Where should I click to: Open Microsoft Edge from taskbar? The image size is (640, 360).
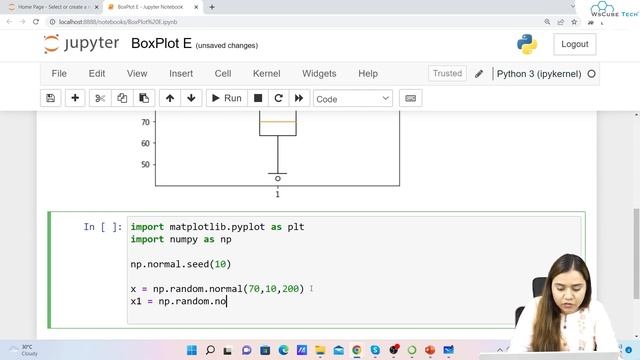point(283,350)
